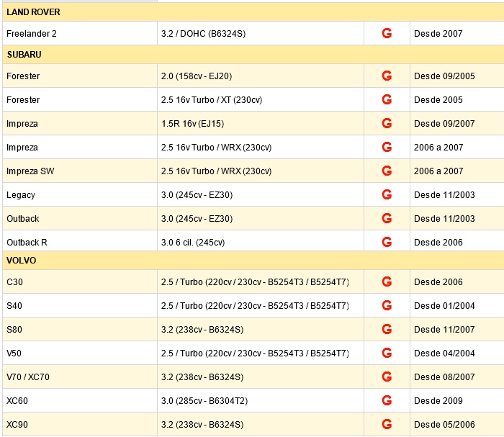Image resolution: width=504 pixels, height=437 pixels.
Task: Click the G icon in the Volvo V50 row
Action: [387, 353]
